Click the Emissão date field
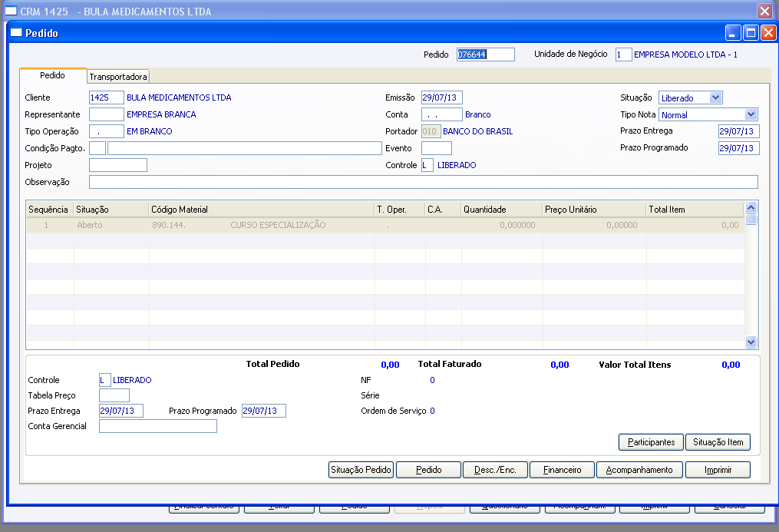 441,97
